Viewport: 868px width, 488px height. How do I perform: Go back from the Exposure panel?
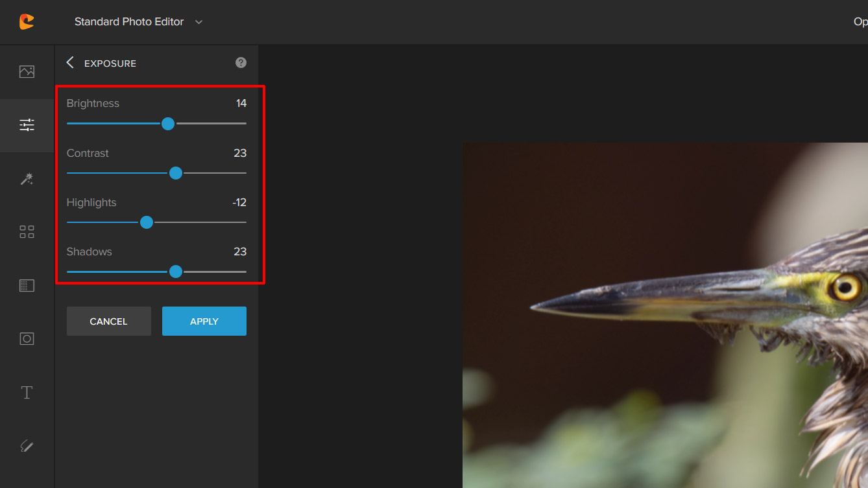tap(70, 63)
